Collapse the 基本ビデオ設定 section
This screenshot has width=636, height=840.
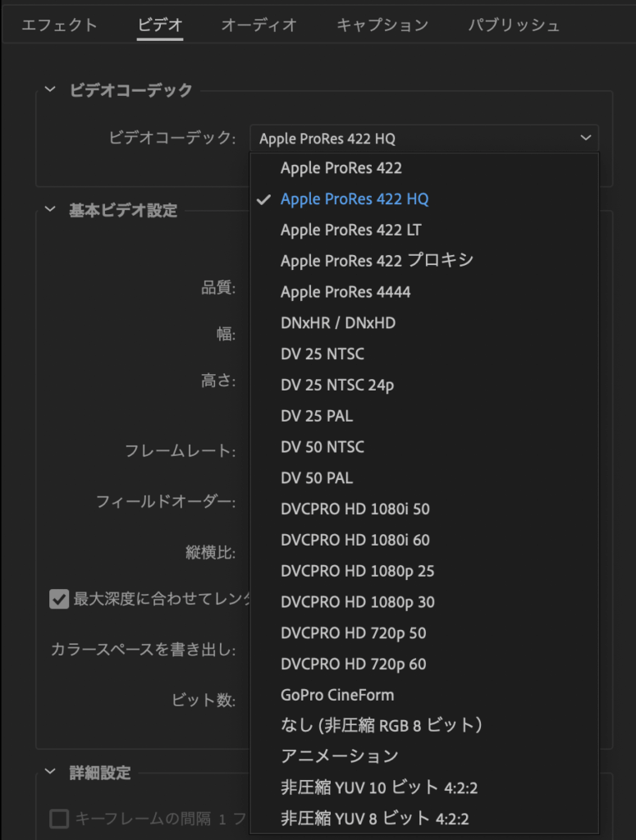tap(50, 209)
